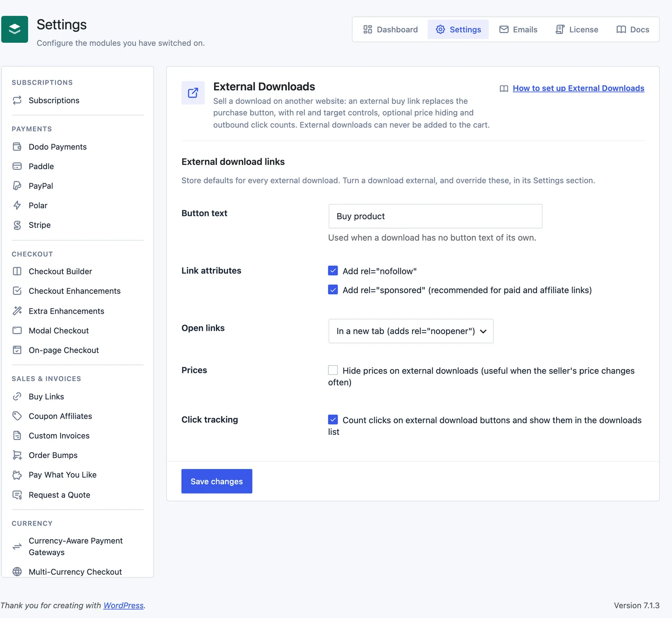Select Coupon Affiliates in the sidebar
The height and width of the screenshot is (618, 672).
point(78,416)
